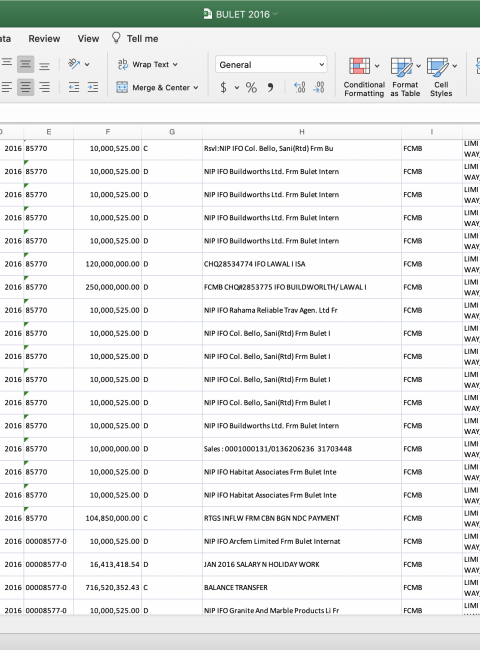Toggle bottom vertical alignment button
The image size is (480, 650).
[x=44, y=64]
